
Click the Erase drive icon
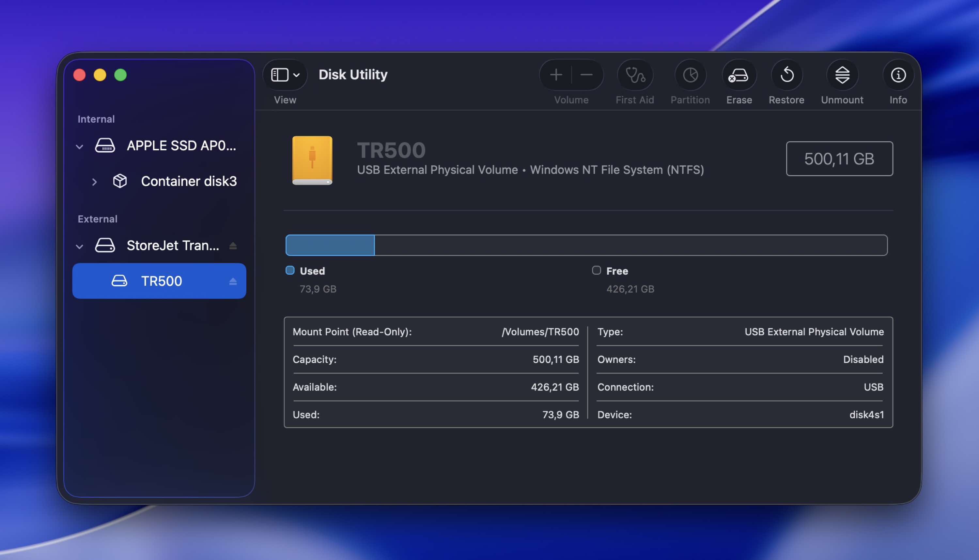point(738,75)
